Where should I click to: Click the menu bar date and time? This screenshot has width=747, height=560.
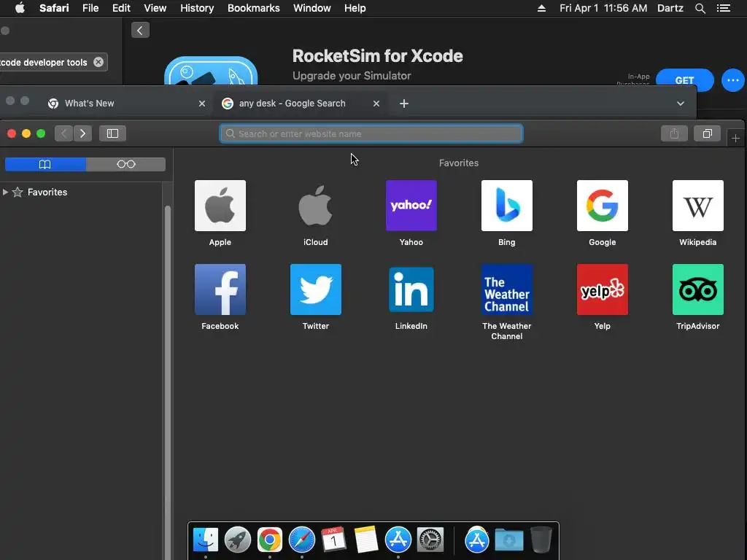click(603, 8)
